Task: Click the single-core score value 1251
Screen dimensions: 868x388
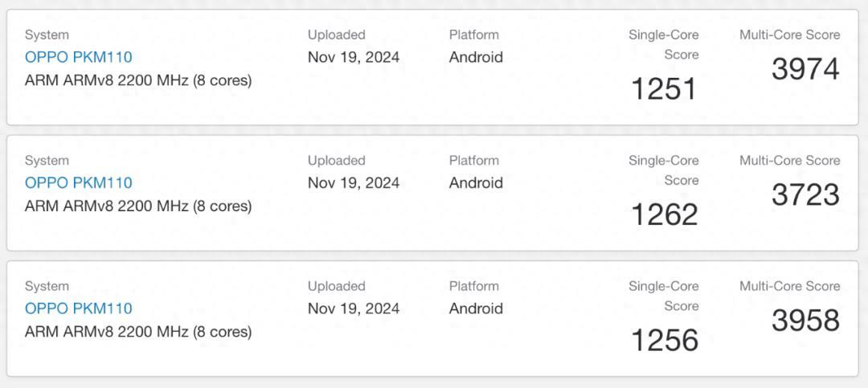Action: tap(664, 89)
